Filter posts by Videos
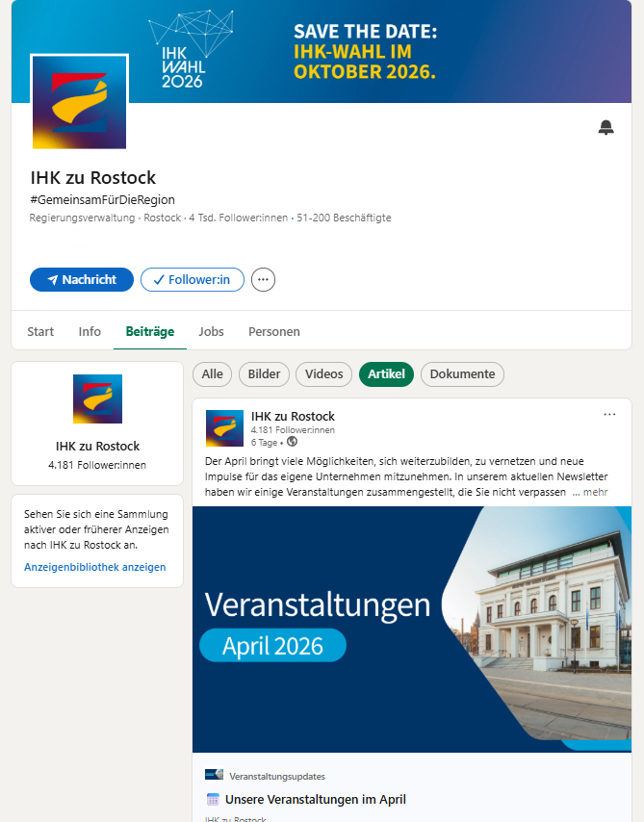Viewport: 644px width, 822px height. pos(324,374)
